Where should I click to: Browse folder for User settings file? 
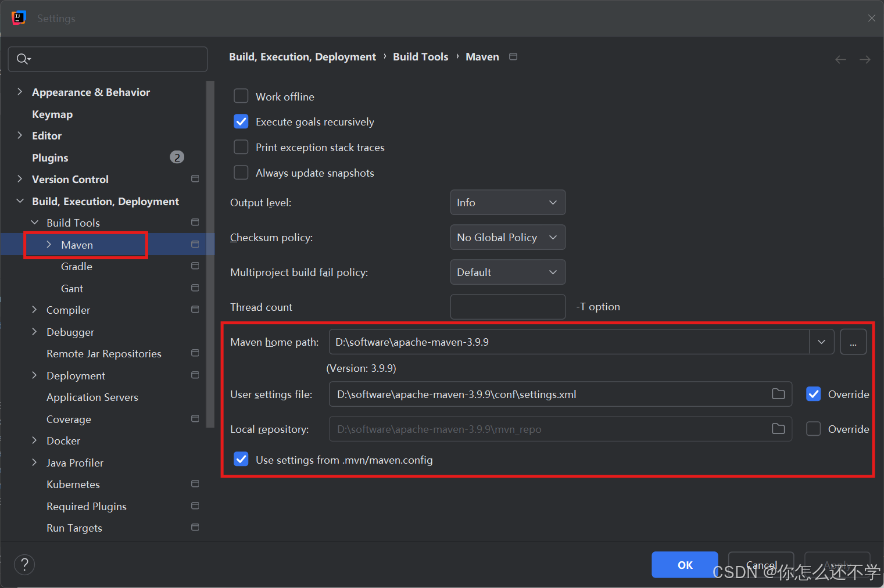[x=778, y=394]
